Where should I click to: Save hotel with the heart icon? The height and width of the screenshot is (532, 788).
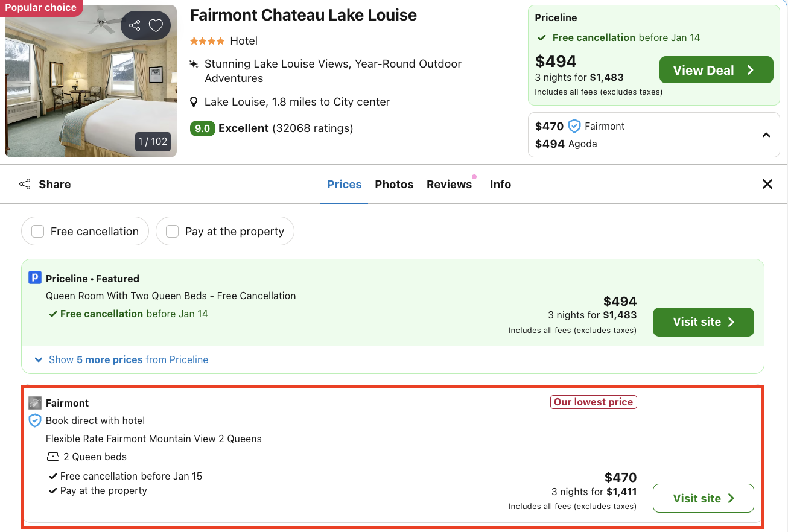[x=156, y=25]
